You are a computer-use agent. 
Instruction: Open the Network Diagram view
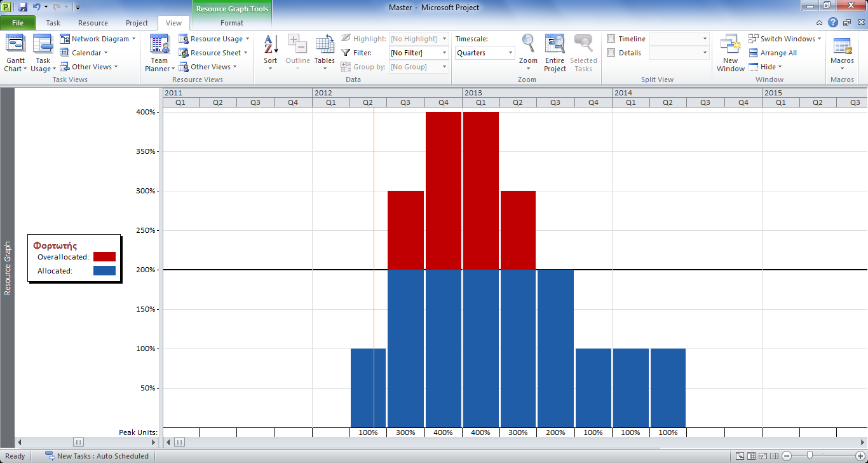pos(98,39)
